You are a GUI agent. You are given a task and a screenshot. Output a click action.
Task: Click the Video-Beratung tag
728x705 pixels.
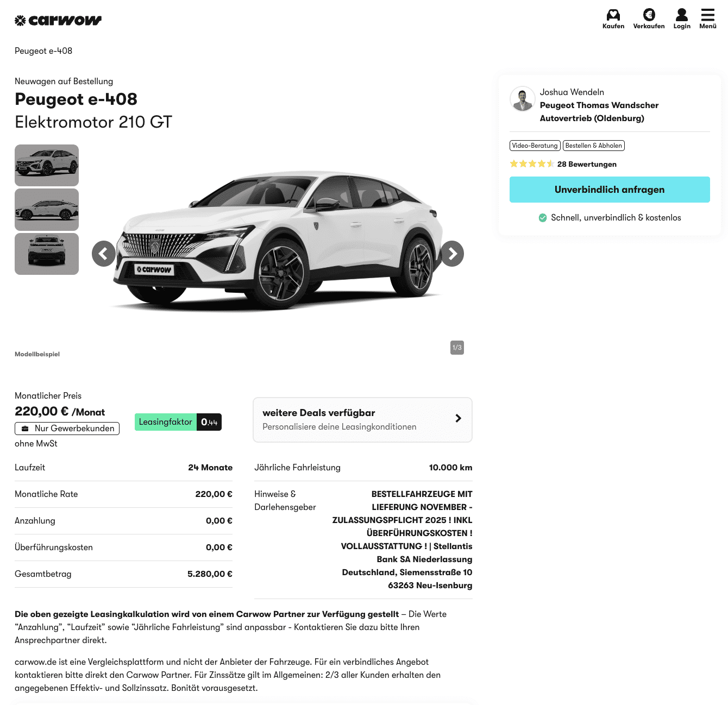[535, 146]
